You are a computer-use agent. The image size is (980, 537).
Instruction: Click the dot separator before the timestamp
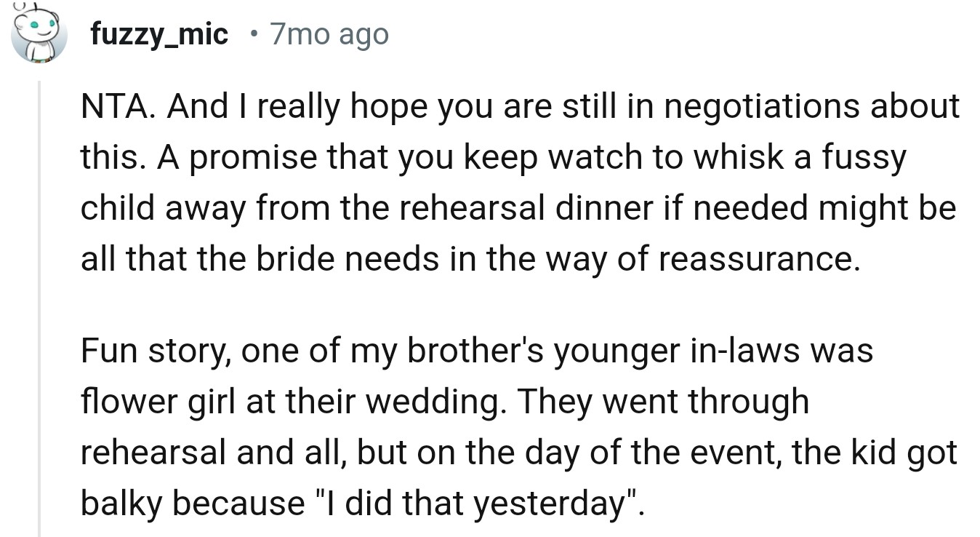252,34
